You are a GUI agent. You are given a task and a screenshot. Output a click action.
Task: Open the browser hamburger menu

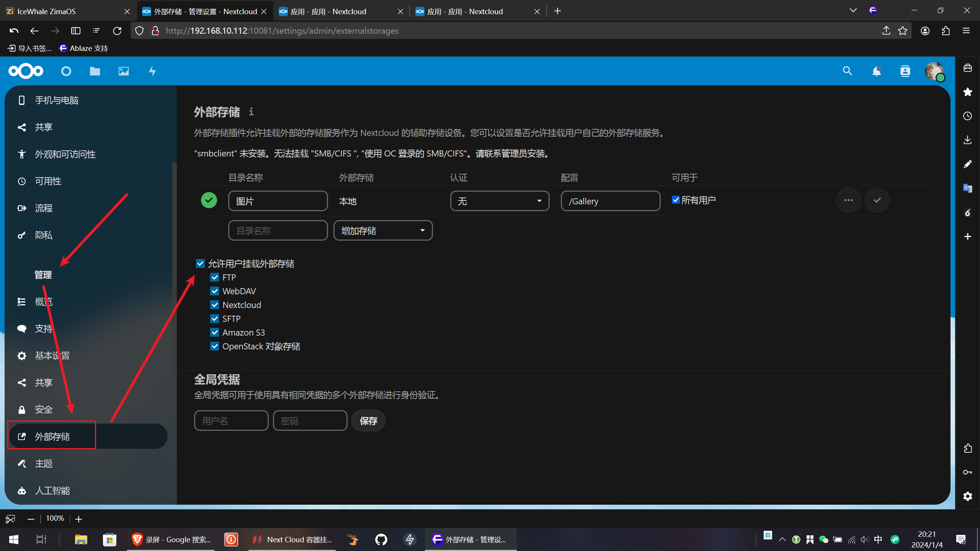pos(966,31)
